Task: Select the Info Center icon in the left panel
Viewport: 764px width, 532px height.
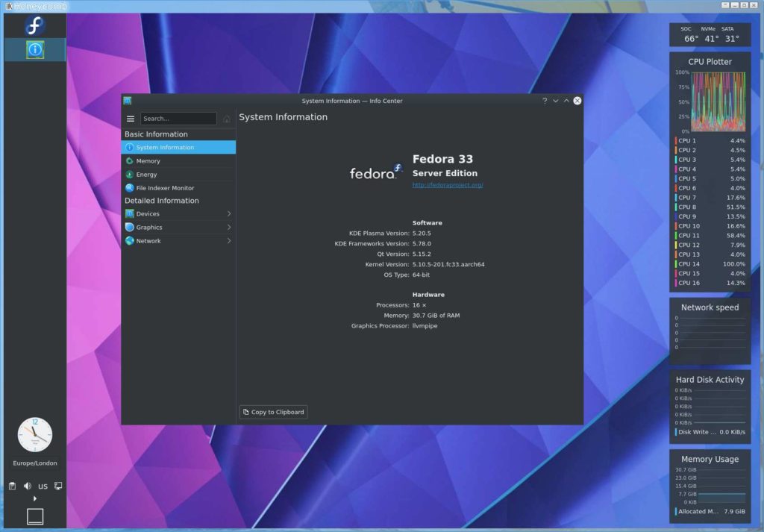Action: pos(34,50)
